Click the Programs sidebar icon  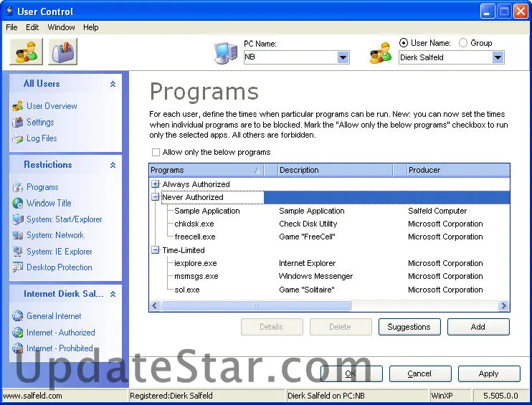click(18, 187)
